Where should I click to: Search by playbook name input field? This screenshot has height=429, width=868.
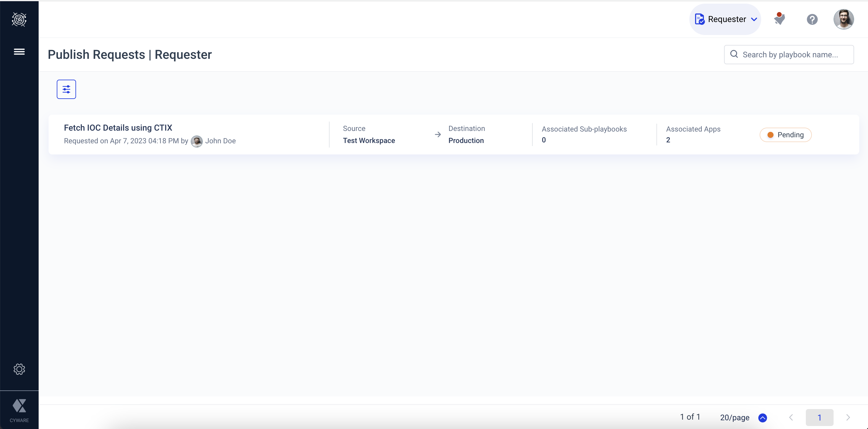click(x=789, y=54)
